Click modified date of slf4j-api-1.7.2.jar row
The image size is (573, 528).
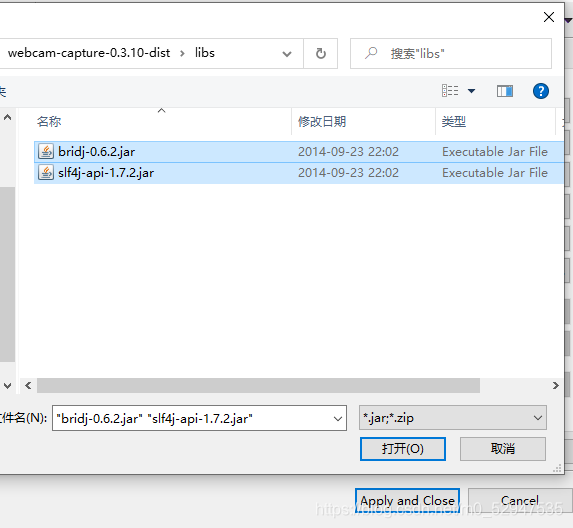(348, 173)
